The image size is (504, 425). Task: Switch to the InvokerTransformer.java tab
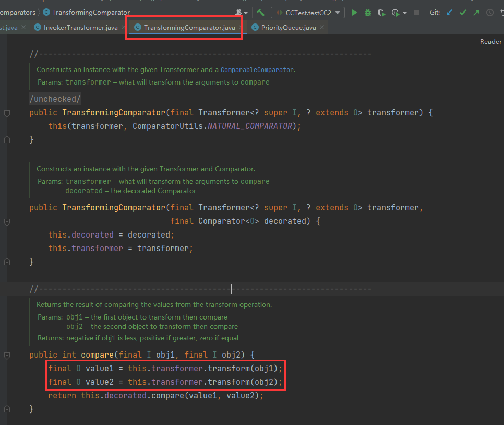click(x=81, y=27)
